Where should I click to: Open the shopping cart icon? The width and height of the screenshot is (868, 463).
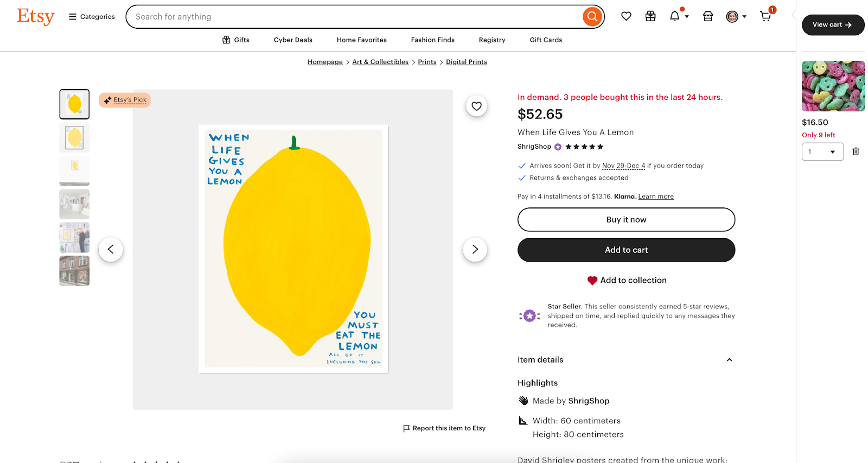[765, 16]
